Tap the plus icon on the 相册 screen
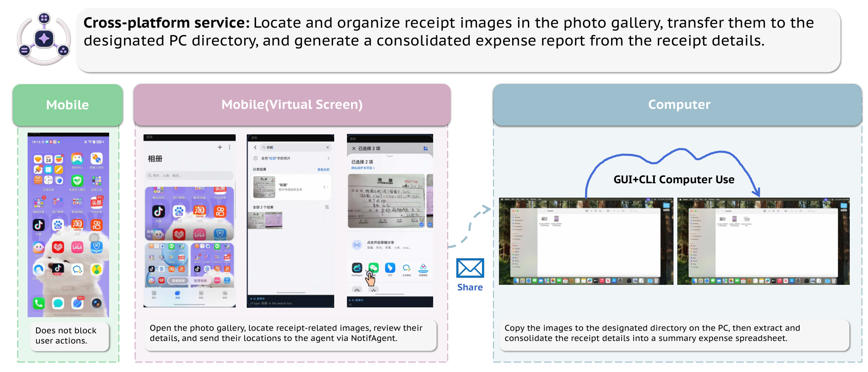The image size is (868, 372). coord(220,147)
